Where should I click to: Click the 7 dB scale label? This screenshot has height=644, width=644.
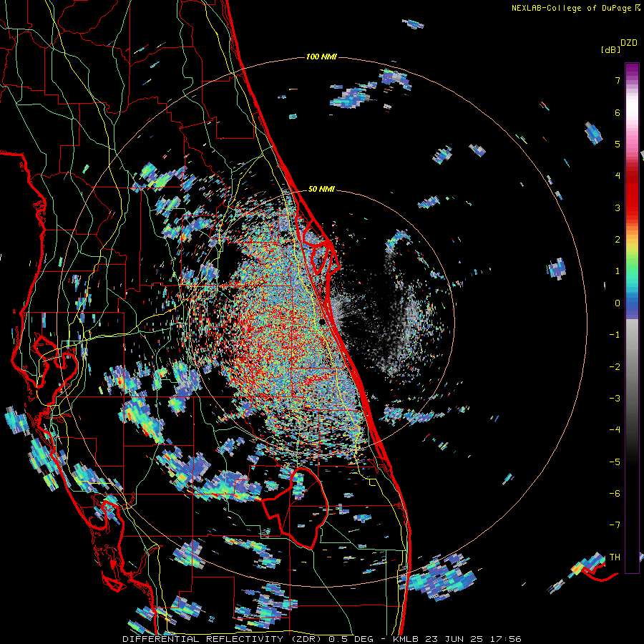pyautogui.click(x=618, y=80)
